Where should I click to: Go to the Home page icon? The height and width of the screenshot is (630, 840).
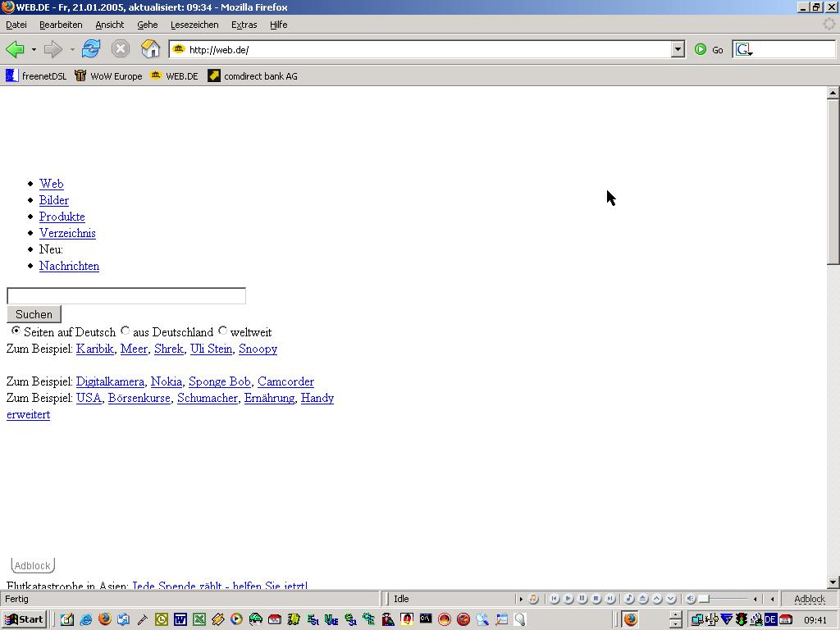151,49
